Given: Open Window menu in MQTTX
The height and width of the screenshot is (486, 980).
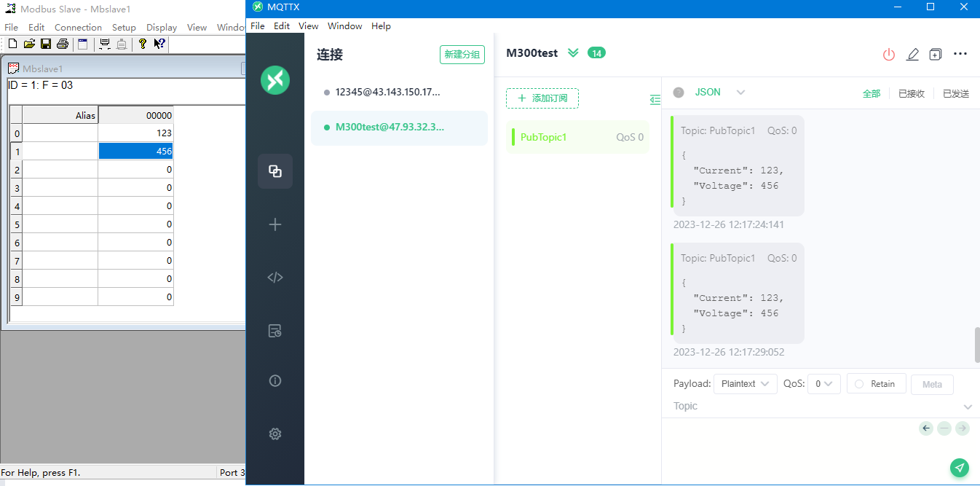Looking at the screenshot, I should (345, 26).
